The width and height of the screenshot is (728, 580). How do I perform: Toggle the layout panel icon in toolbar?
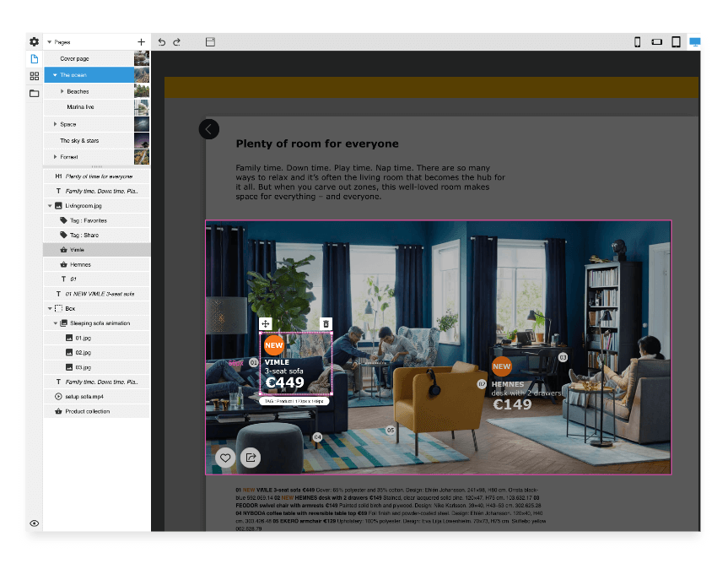click(x=210, y=42)
